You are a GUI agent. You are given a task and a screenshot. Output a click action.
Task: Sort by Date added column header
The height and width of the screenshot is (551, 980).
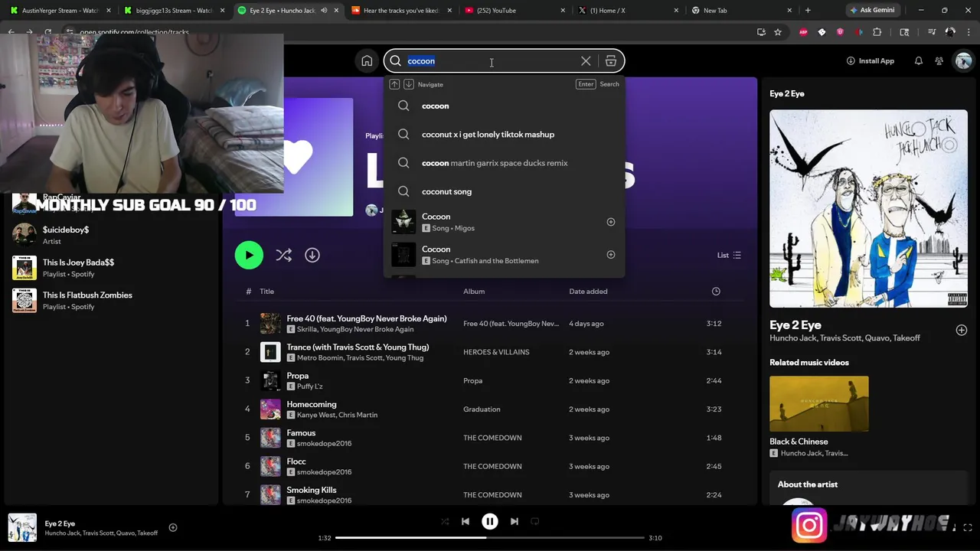588,292
